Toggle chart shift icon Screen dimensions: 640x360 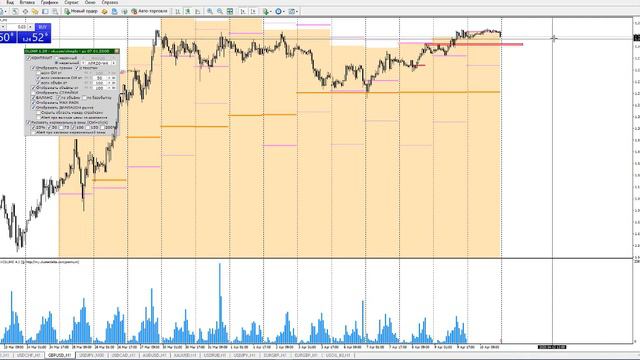[253, 11]
